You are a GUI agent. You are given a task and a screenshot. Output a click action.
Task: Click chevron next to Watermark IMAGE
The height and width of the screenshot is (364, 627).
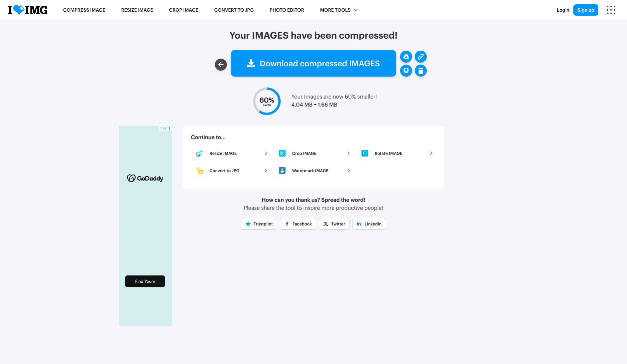348,171
